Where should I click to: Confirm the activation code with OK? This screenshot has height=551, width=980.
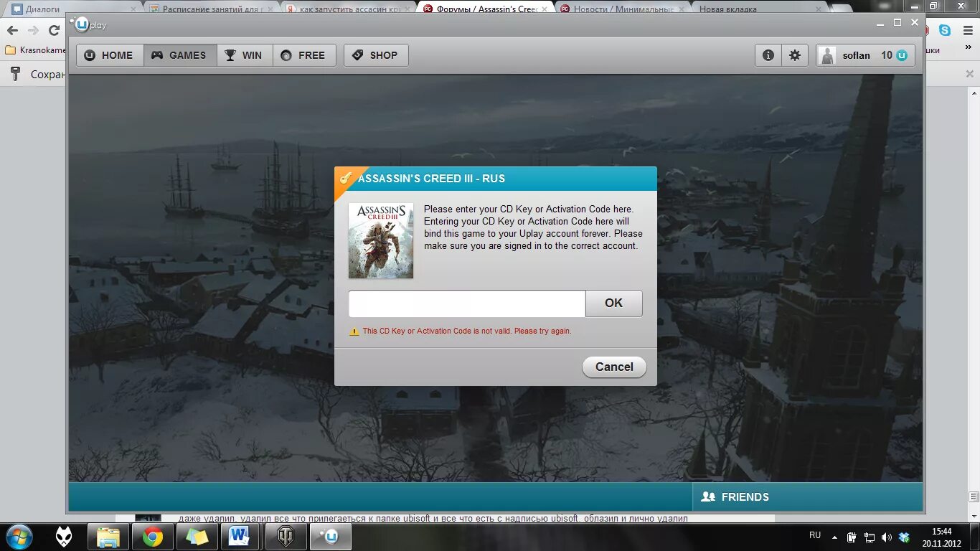[x=614, y=303]
